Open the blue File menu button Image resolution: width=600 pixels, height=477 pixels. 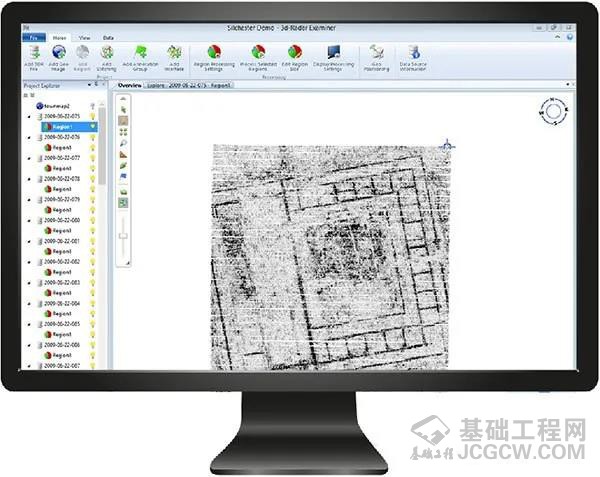pyautogui.click(x=34, y=36)
